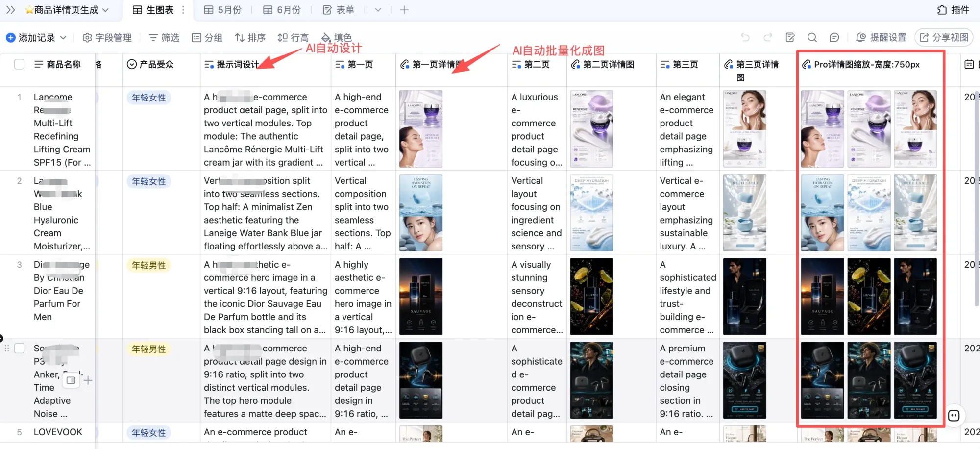
Task: Select the Lancome Multi-Lift Lifting Cream name cell
Action: click(63, 129)
